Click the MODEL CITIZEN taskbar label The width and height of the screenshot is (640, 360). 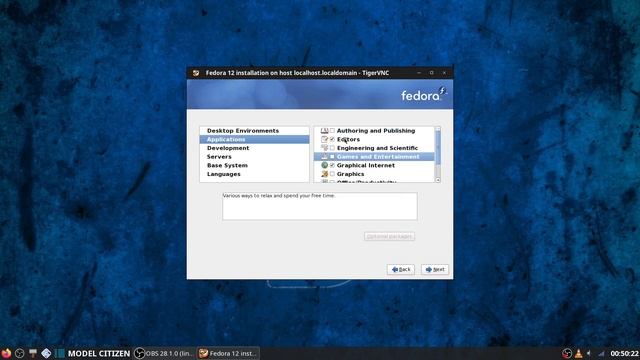pos(99,353)
